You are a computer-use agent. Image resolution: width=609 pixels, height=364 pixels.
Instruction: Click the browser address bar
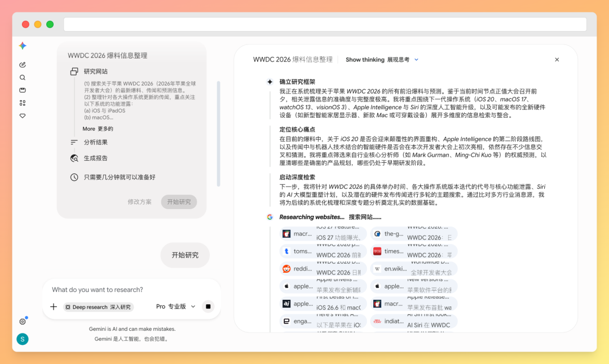[x=325, y=24]
